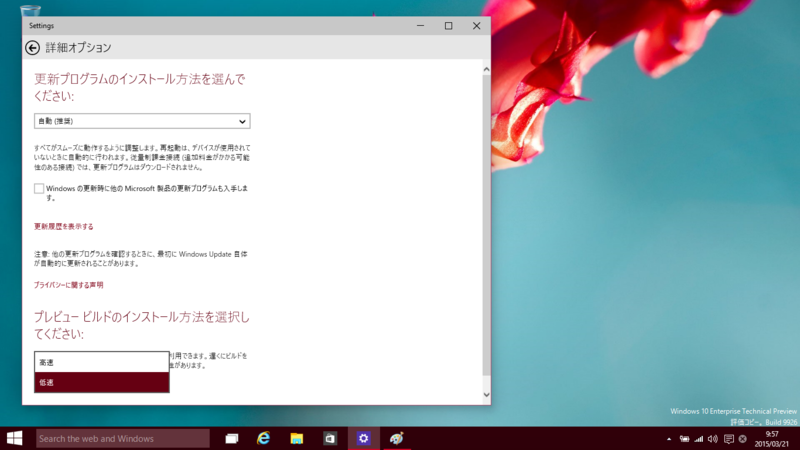The image size is (800, 450).
Task: Open Task View from the taskbar
Action: pos(232,438)
